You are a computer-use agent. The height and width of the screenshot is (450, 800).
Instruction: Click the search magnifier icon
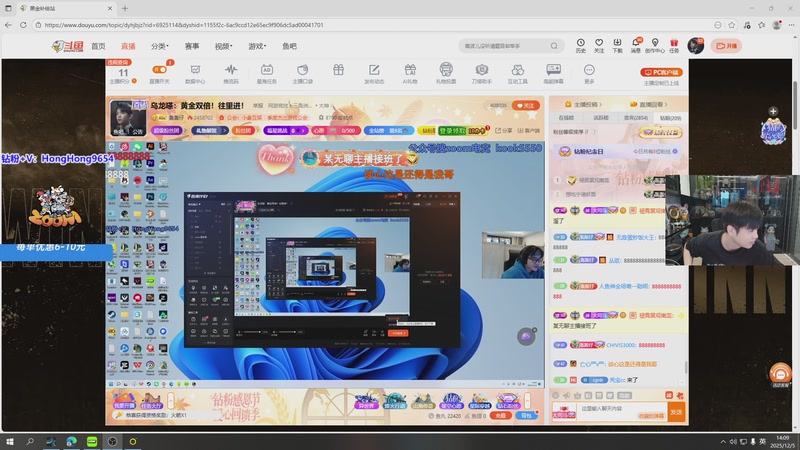click(554, 46)
